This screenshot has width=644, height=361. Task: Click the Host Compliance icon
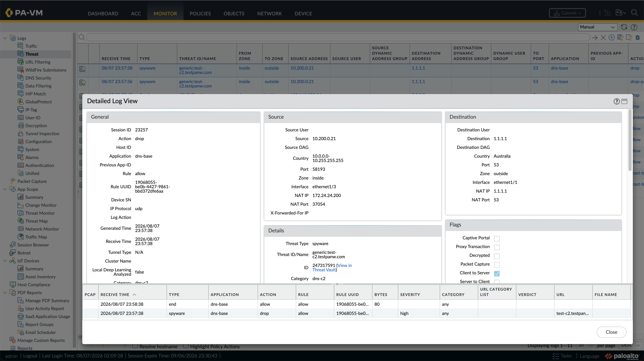13,284
